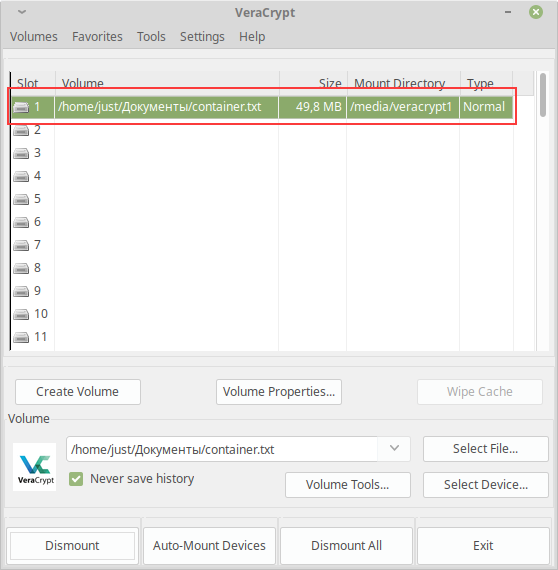Viewport: 558px width, 570px height.
Task: Open the Tools menu
Action: (151, 37)
